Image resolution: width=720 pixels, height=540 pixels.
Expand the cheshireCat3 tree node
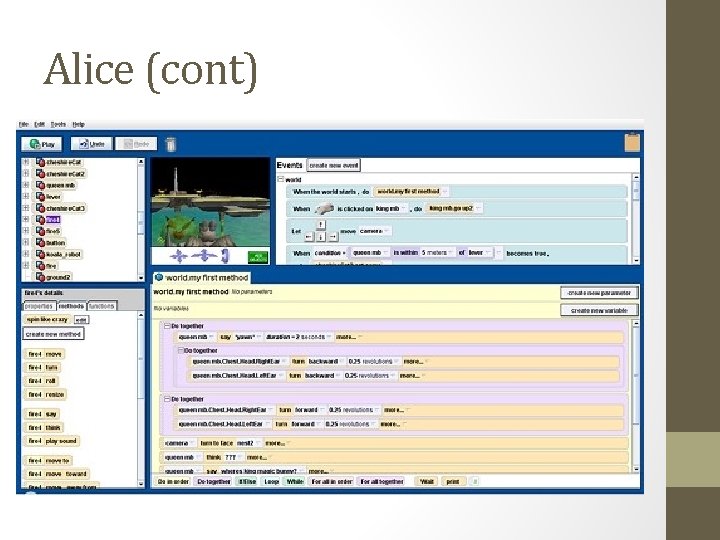[26, 208]
